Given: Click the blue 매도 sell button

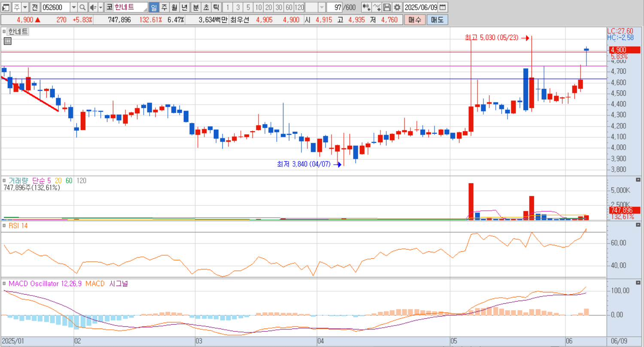Looking at the screenshot, I should tap(437, 20).
